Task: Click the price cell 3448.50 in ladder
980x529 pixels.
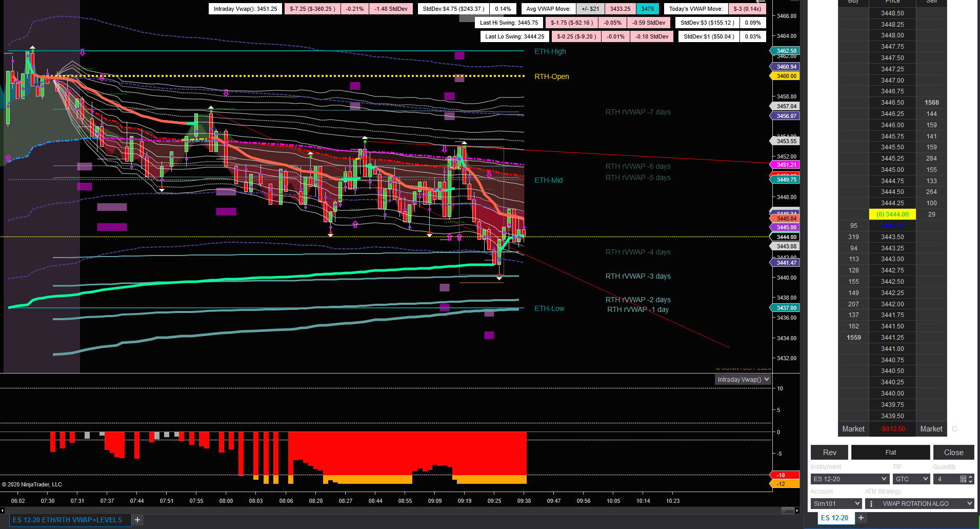Action: pyautogui.click(x=892, y=13)
